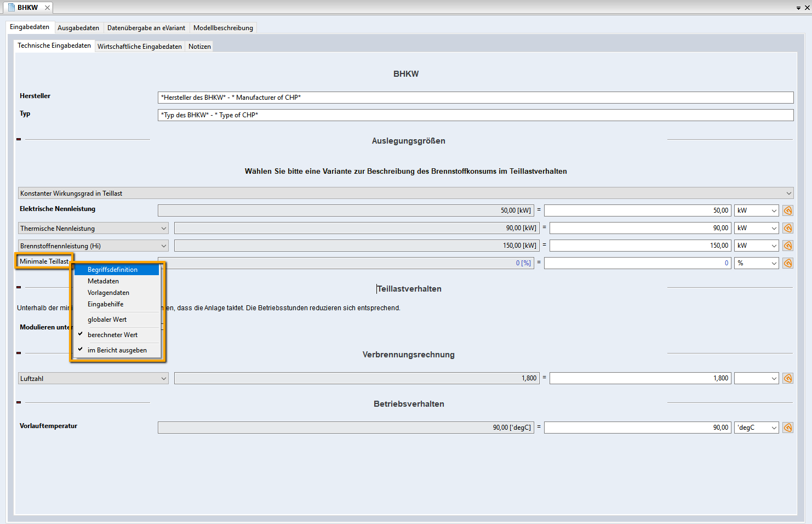Viewport: 812px width, 524px height.
Task: Open the Wirtschaftliche Eingabedaten tab
Action: (140, 47)
